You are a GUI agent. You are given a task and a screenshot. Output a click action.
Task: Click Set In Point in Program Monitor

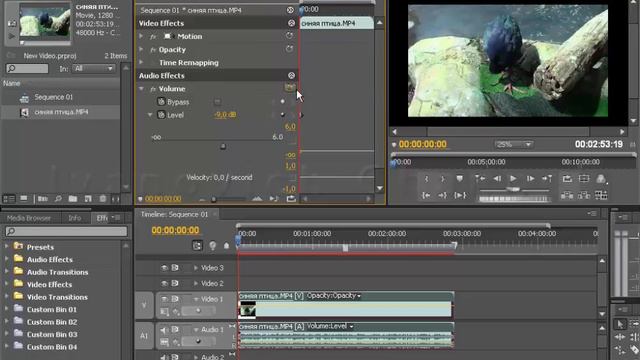click(427, 179)
